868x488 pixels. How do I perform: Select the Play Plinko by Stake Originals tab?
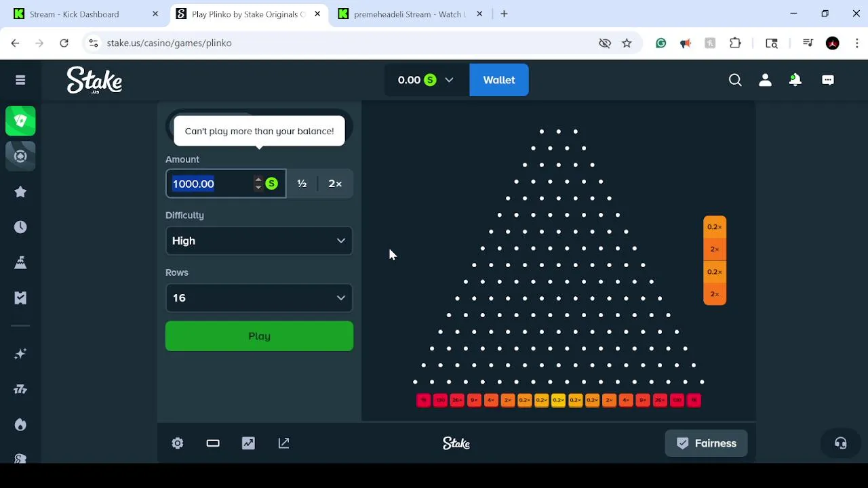(248, 14)
